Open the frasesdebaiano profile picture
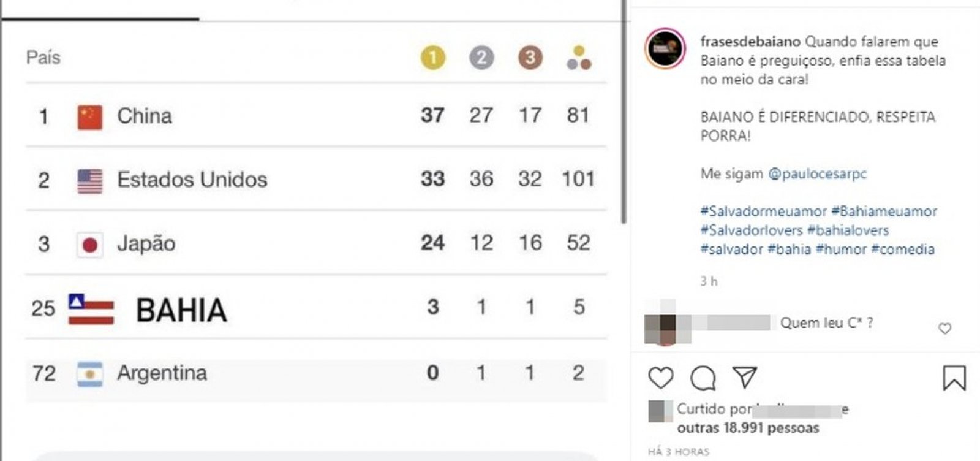Image resolution: width=980 pixels, height=461 pixels. 665,48
